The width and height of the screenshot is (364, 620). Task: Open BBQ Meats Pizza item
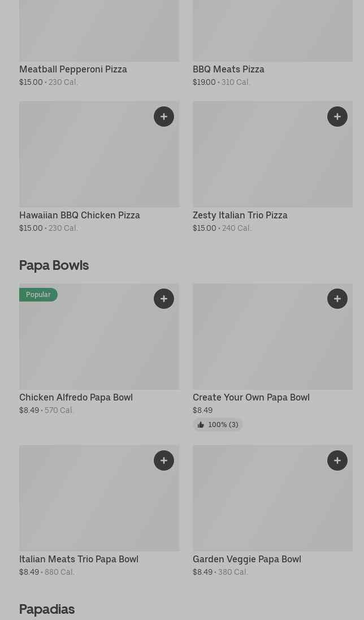click(228, 69)
